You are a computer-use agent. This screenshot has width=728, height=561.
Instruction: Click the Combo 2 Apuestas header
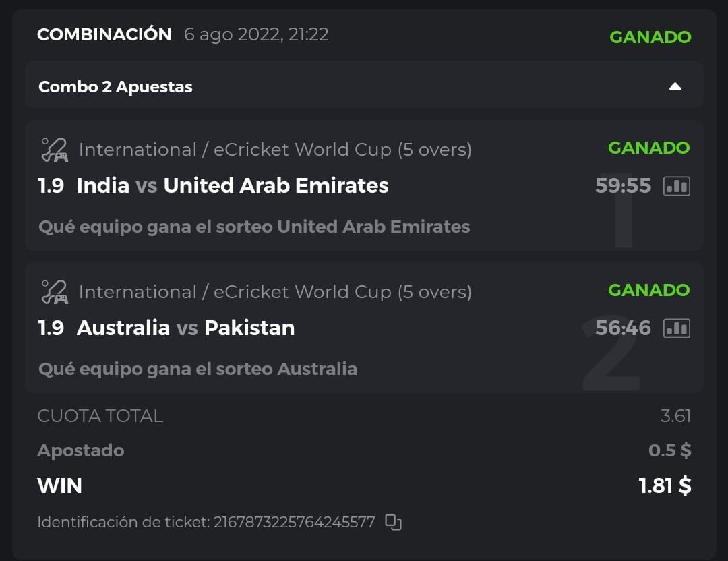(x=115, y=87)
